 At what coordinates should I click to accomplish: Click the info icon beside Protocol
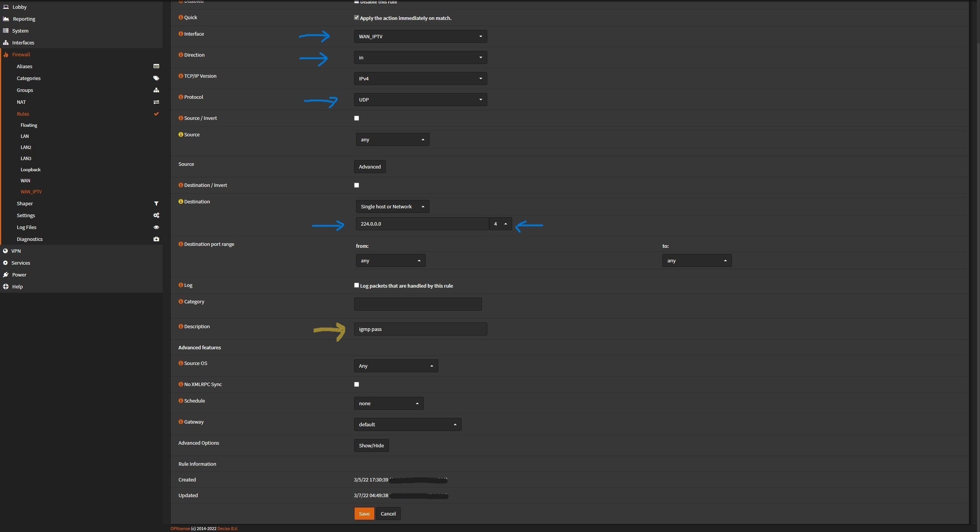(181, 97)
